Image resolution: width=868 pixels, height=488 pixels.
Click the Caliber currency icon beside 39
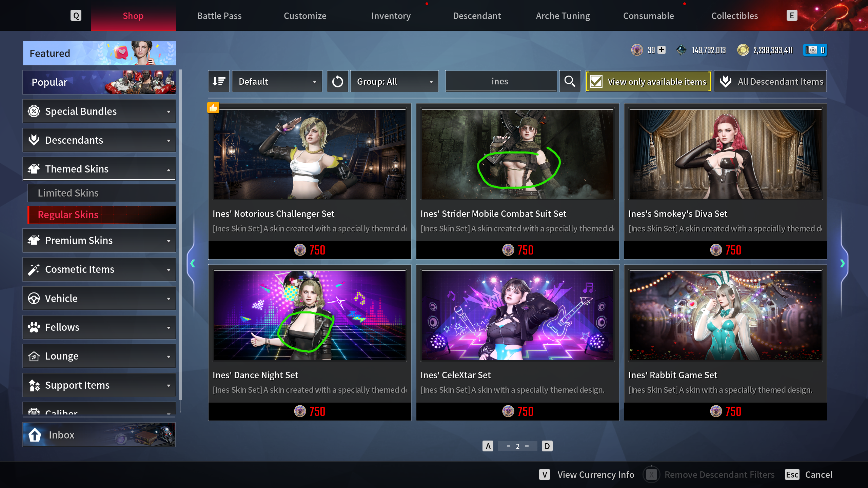point(637,50)
